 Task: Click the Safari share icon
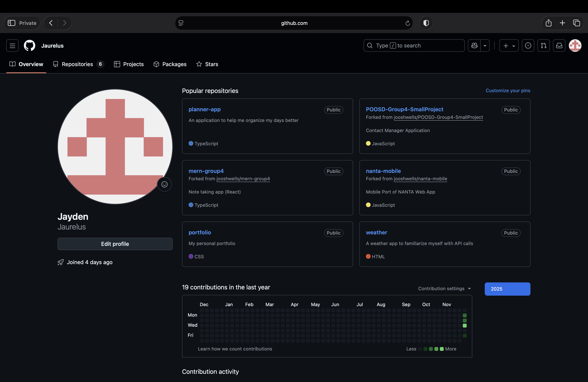[x=549, y=23]
